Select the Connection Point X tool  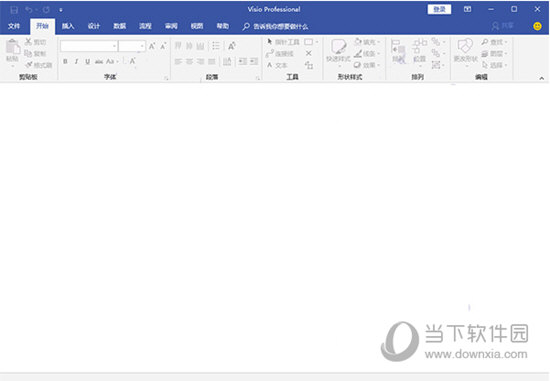point(309,53)
